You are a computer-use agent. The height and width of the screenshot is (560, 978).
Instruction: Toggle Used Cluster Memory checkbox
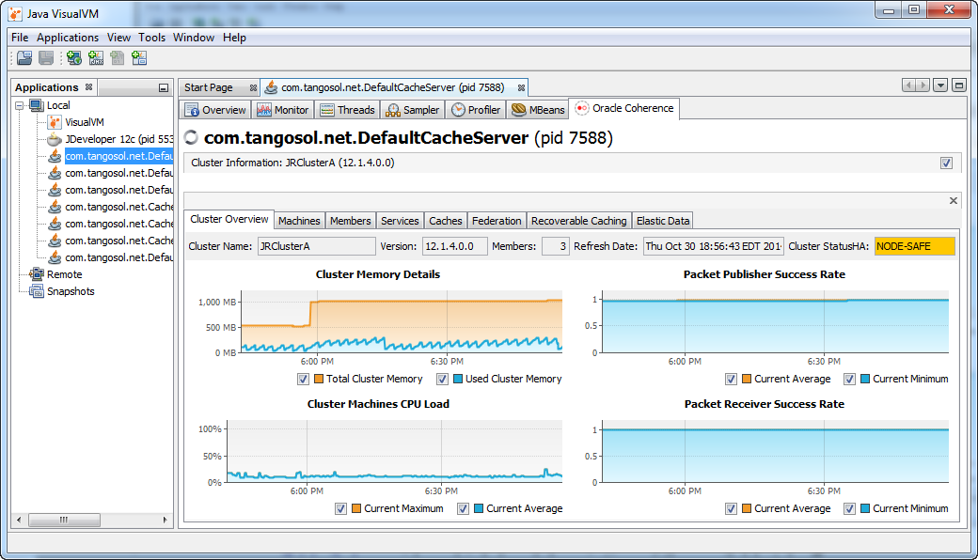442,379
